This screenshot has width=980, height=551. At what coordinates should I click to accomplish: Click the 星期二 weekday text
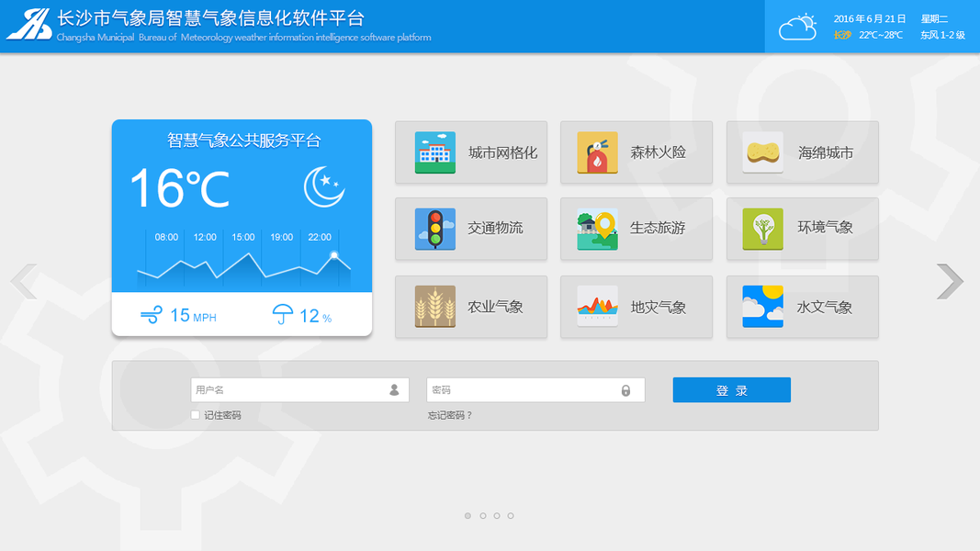934,18
